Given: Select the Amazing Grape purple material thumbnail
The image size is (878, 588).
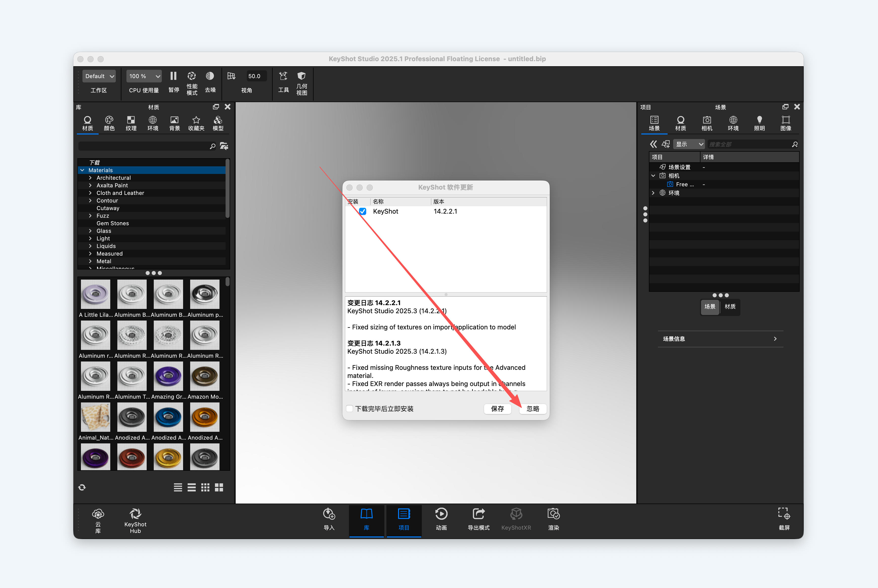Looking at the screenshot, I should [168, 376].
